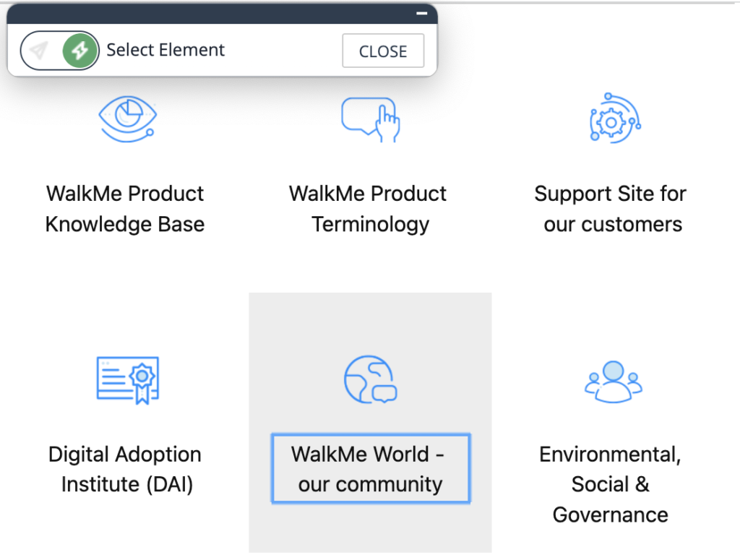Click the WalkMe Product Terminology chat icon
Screen dimensions: 740x560
(x=370, y=118)
